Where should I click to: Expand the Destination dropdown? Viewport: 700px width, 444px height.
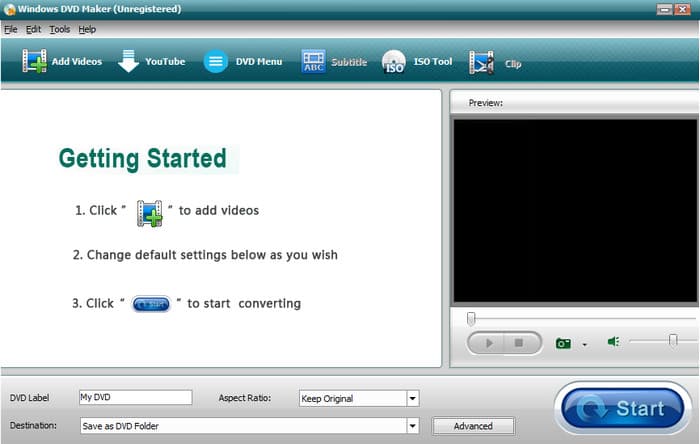tap(412, 425)
